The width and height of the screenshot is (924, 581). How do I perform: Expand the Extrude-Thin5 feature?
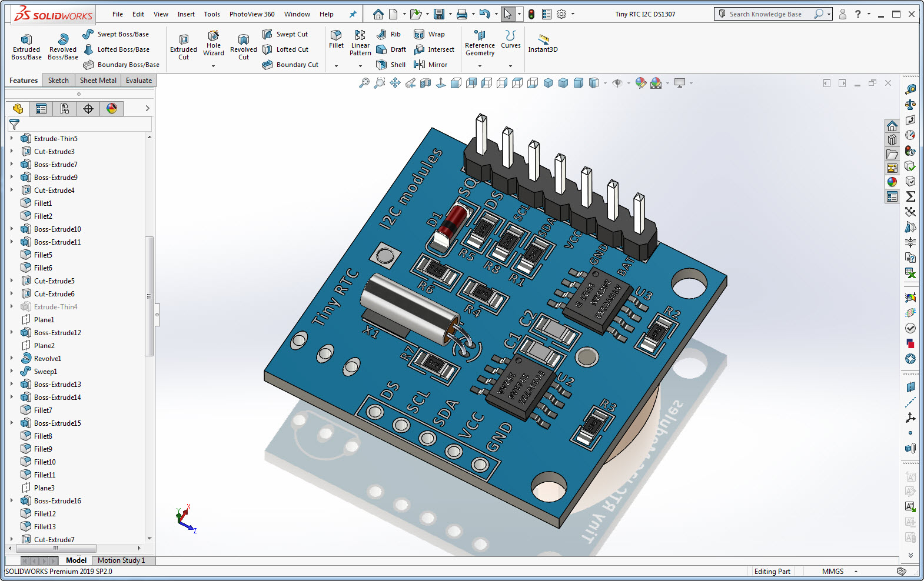point(11,138)
